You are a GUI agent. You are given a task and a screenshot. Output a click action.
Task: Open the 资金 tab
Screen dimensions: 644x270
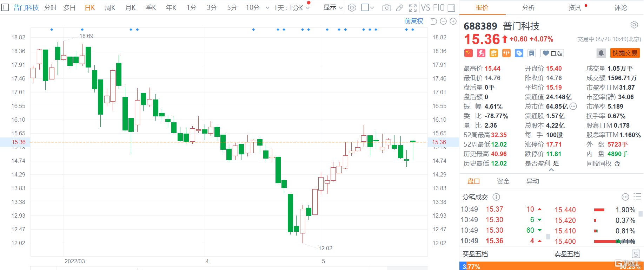click(503, 181)
